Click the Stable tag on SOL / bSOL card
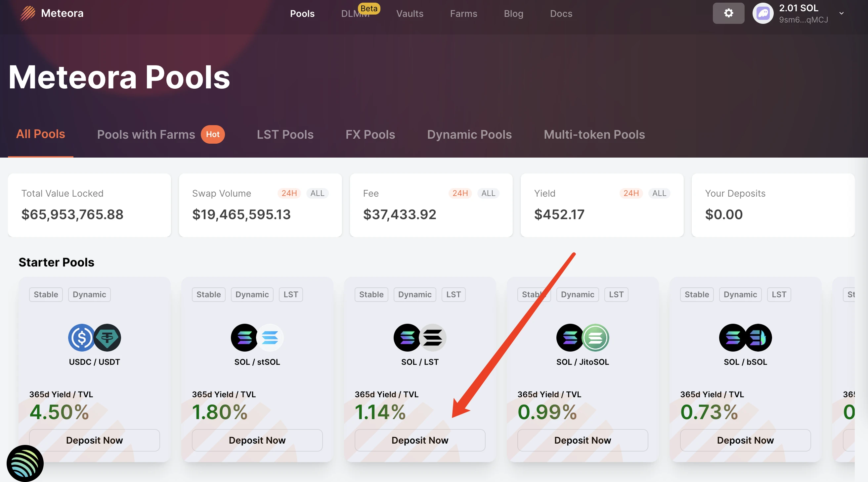This screenshot has height=482, width=868. coord(697,294)
